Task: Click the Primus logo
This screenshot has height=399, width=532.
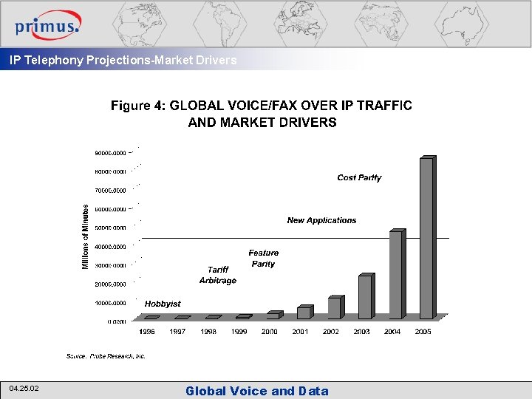Action: click(48, 25)
